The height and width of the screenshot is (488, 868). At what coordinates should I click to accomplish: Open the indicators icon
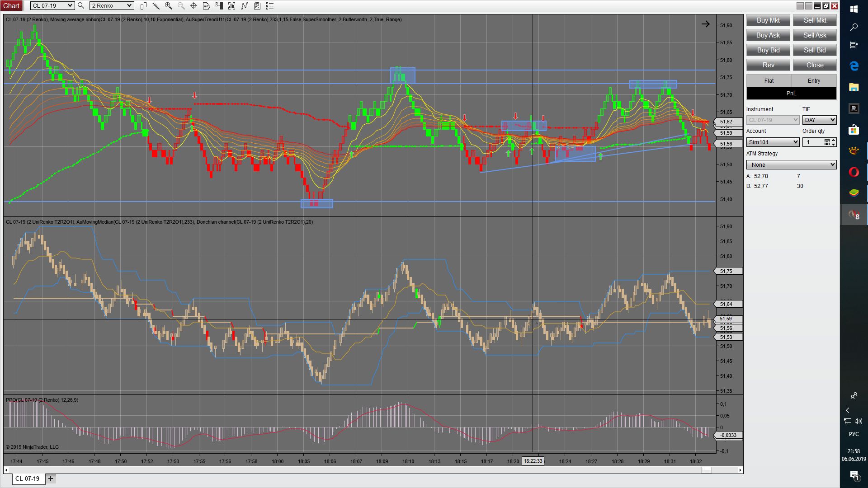pyautogui.click(x=232, y=6)
